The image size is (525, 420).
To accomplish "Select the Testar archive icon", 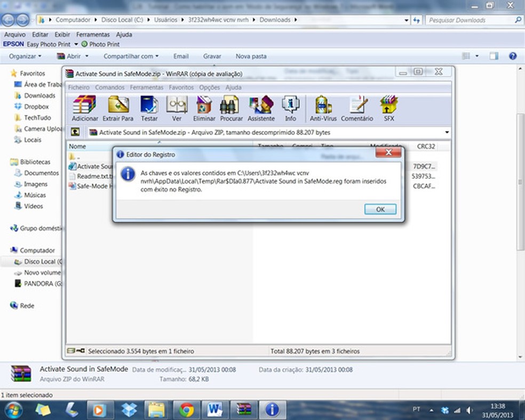I will click(x=149, y=108).
